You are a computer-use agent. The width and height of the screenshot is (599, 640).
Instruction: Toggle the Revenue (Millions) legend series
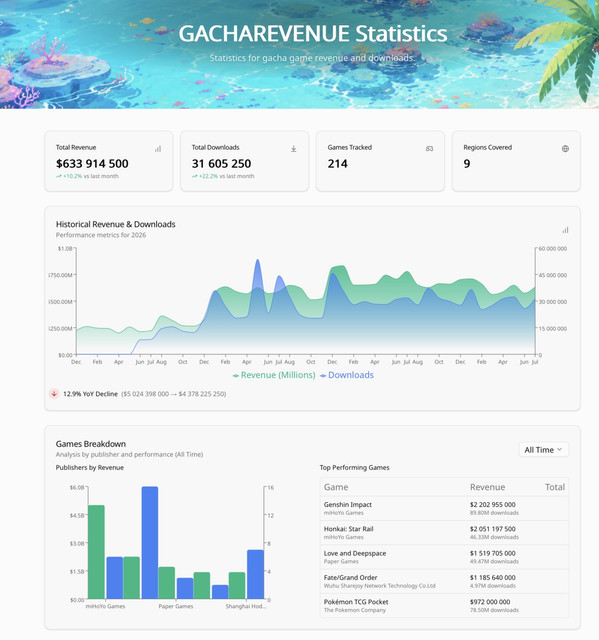274,375
